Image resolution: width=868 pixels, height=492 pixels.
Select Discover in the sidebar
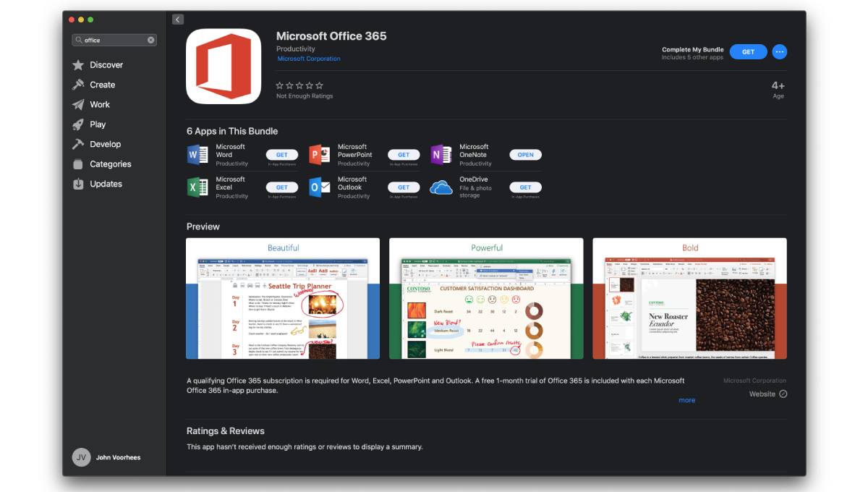click(x=105, y=64)
